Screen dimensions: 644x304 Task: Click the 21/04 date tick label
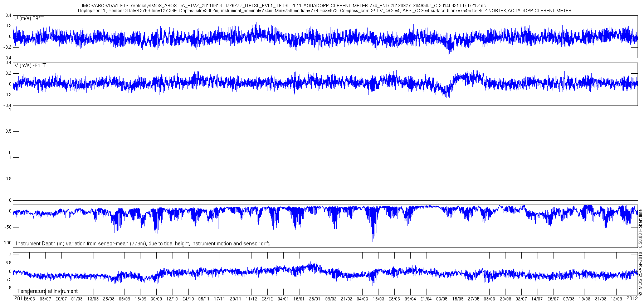(x=426, y=299)
